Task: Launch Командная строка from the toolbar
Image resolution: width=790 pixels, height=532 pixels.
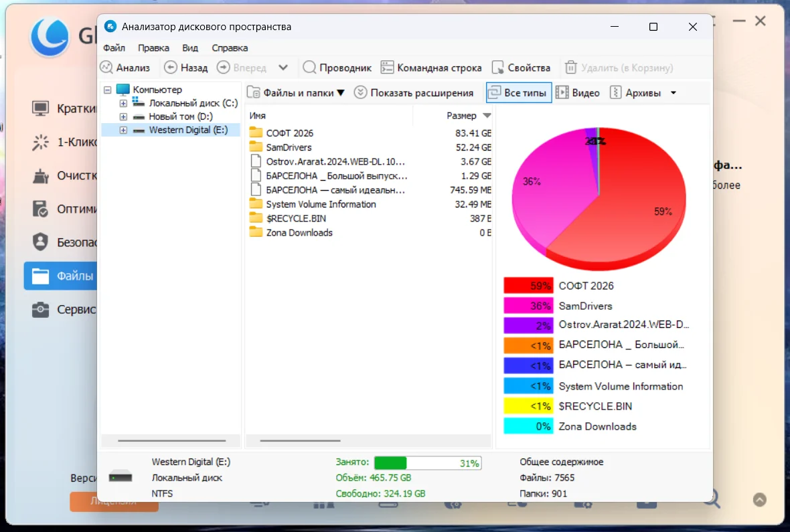Action: 387,68
